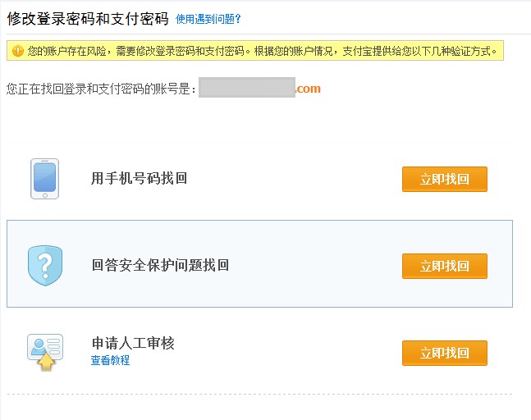Select the 用手机号码找回 option label
531x420 pixels.
pyautogui.click(x=139, y=178)
